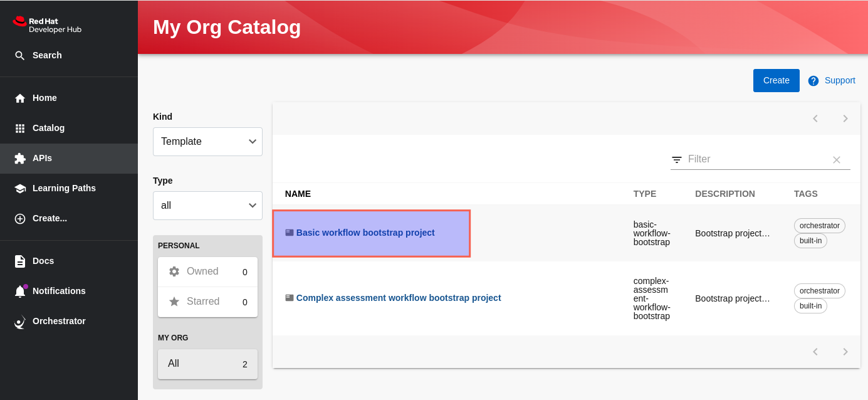Open Search from the sidebar

[x=69, y=55]
